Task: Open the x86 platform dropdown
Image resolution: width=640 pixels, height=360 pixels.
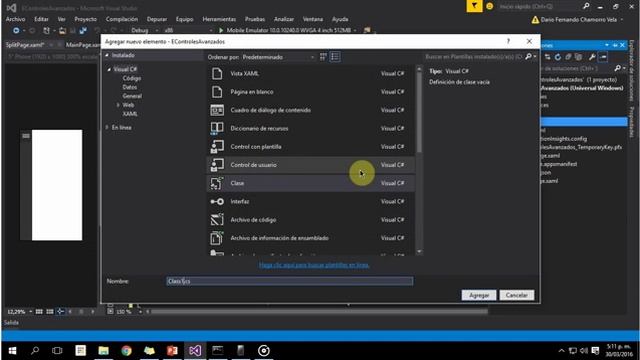Action: pos(188,30)
